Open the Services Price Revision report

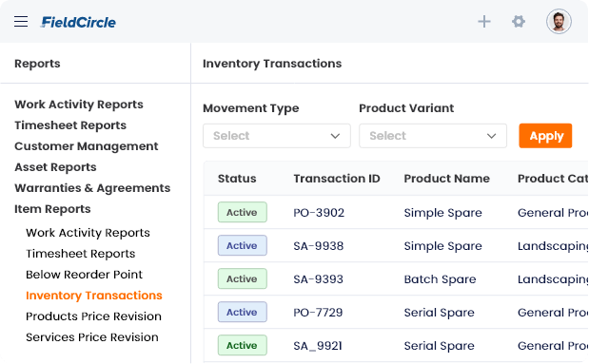tap(92, 337)
